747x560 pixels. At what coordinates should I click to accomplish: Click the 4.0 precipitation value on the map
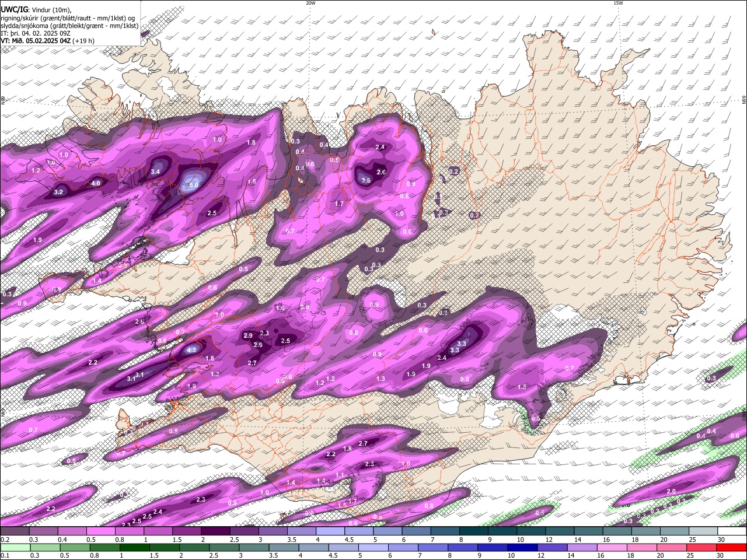click(96, 183)
